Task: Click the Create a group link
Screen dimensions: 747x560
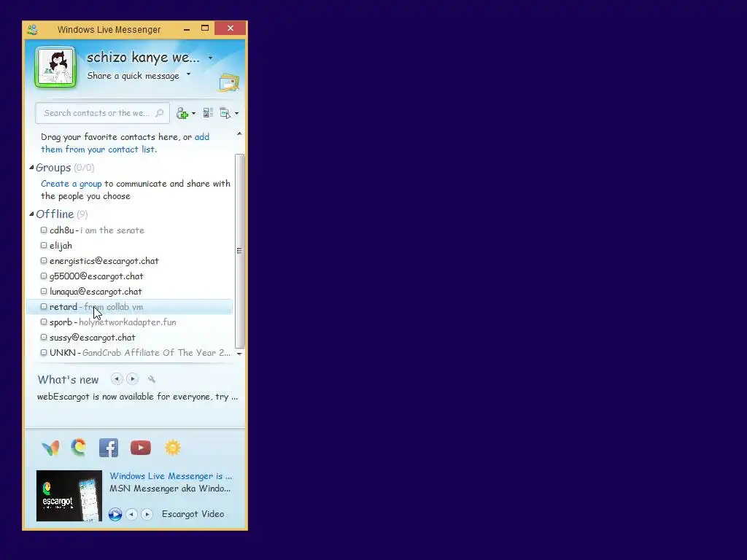Action: tap(71, 184)
